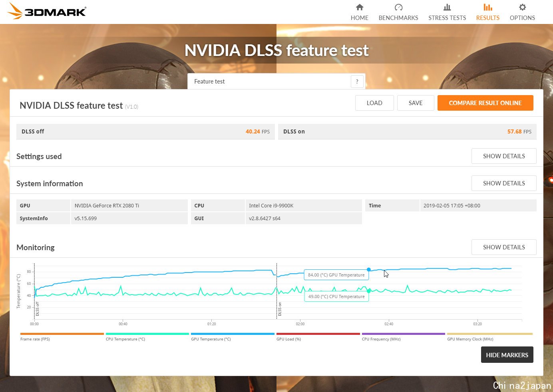Click the question mark help button
553x392 pixels.
pos(357,82)
